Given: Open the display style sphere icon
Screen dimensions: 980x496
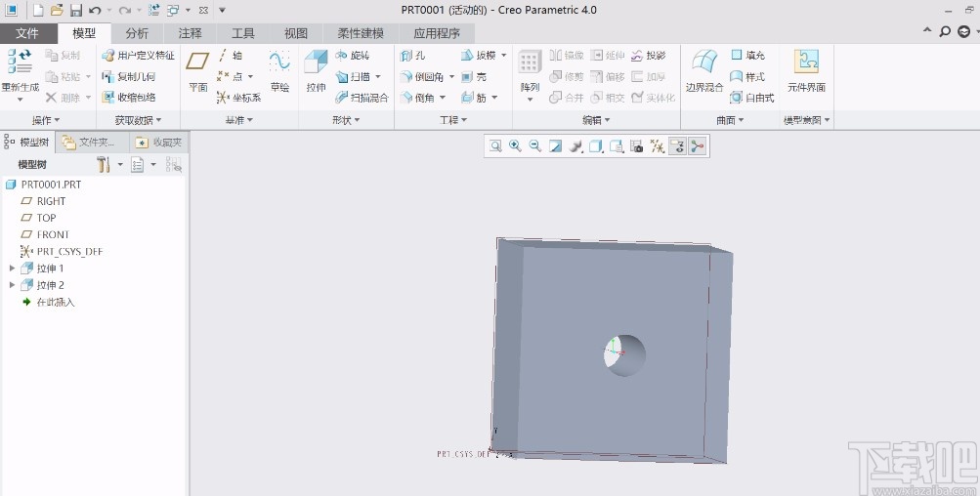Looking at the screenshot, I should click(575, 146).
